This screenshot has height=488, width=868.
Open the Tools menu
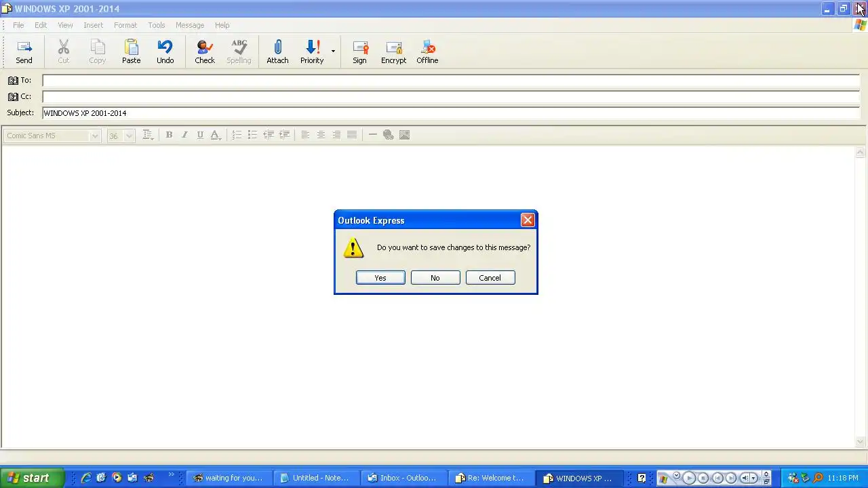click(x=157, y=25)
